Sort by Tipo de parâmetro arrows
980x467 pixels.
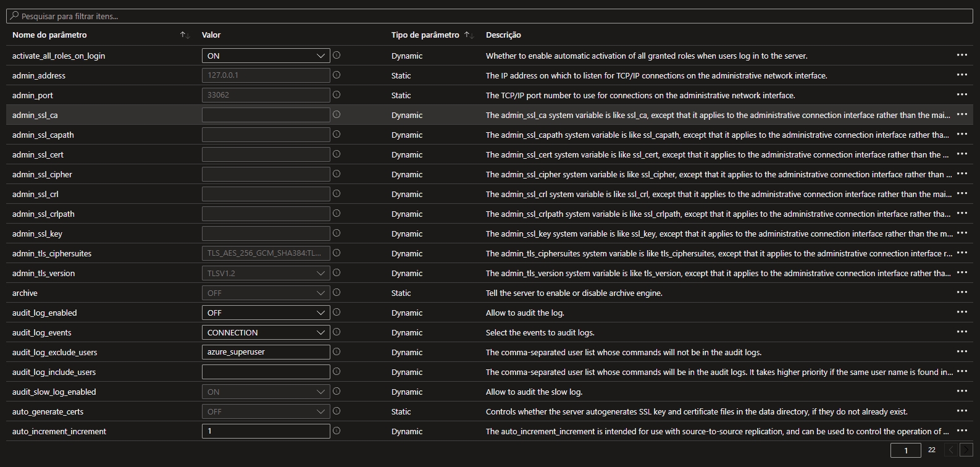tap(469, 35)
